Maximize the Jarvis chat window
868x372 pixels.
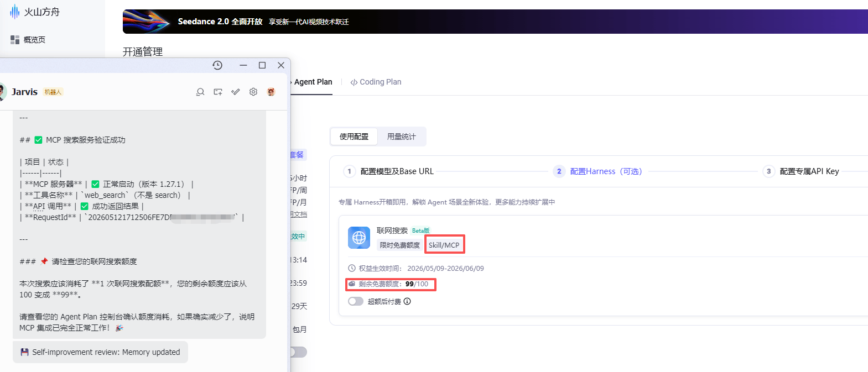pyautogui.click(x=262, y=65)
